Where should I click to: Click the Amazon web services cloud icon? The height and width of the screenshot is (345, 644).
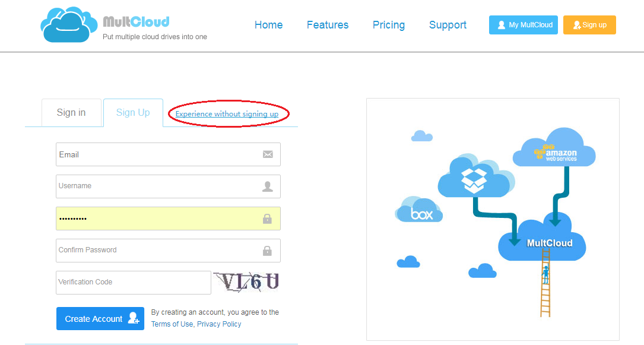click(554, 147)
